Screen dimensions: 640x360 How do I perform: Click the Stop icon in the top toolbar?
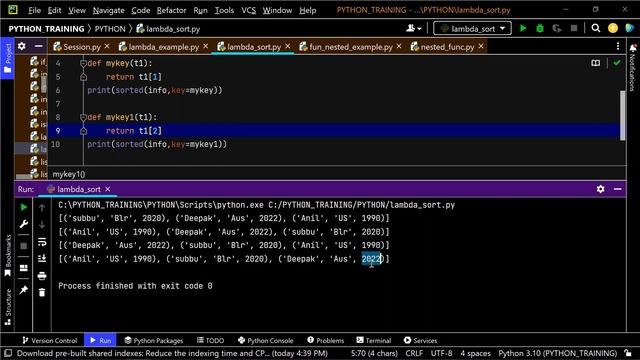point(574,28)
